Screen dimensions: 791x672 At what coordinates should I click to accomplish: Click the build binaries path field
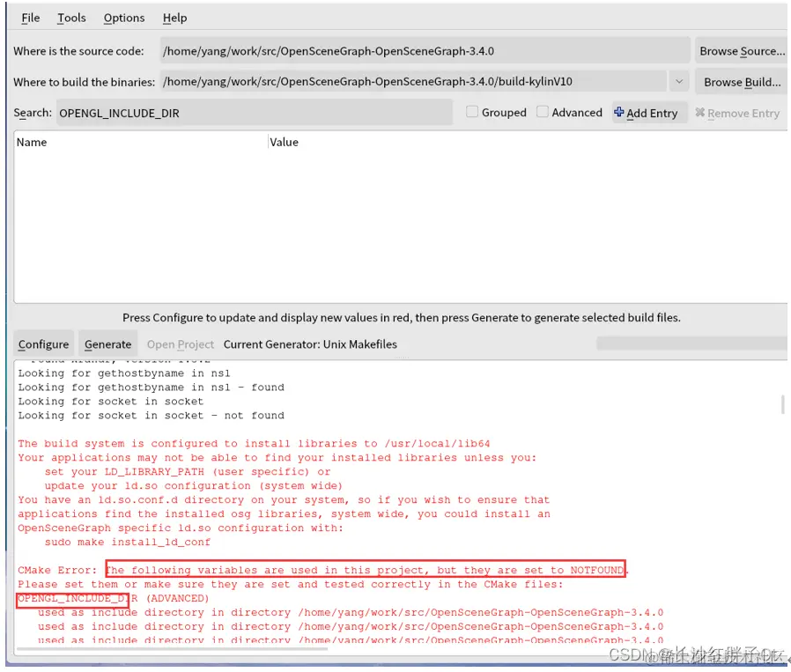pyautogui.click(x=414, y=81)
